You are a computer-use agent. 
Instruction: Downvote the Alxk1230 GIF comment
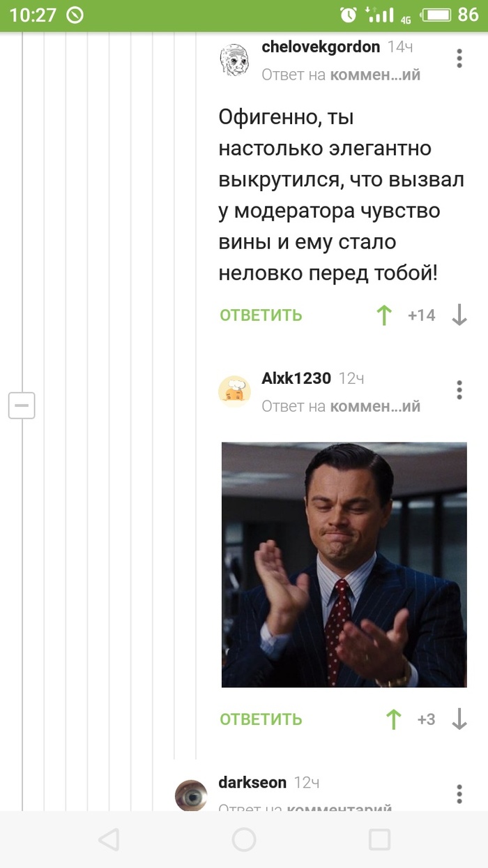(459, 719)
